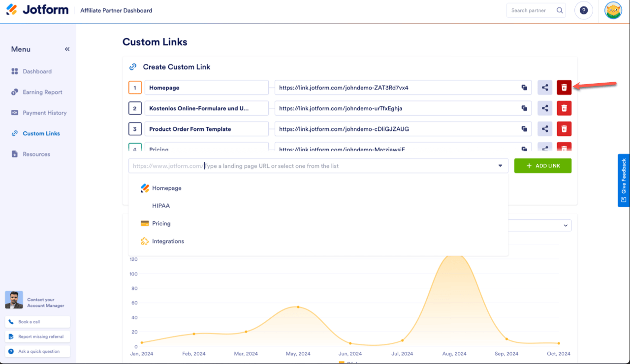Open the chart filter dropdown
This screenshot has height=364, width=630.
(x=565, y=225)
